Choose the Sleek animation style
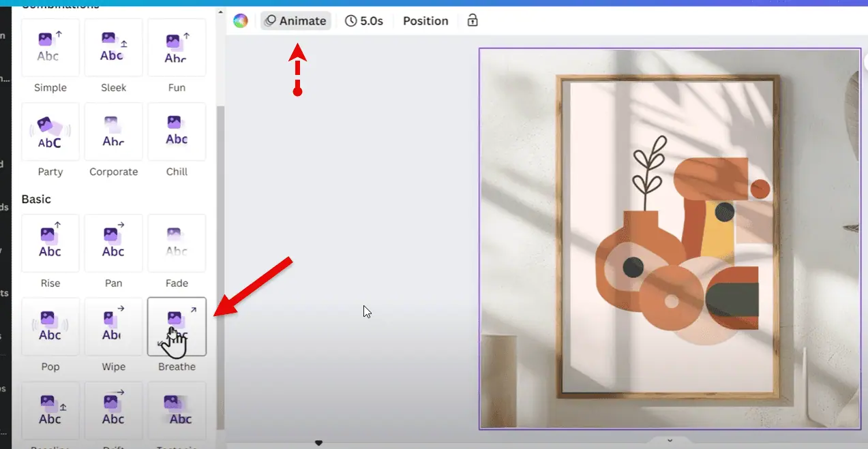 (113, 48)
